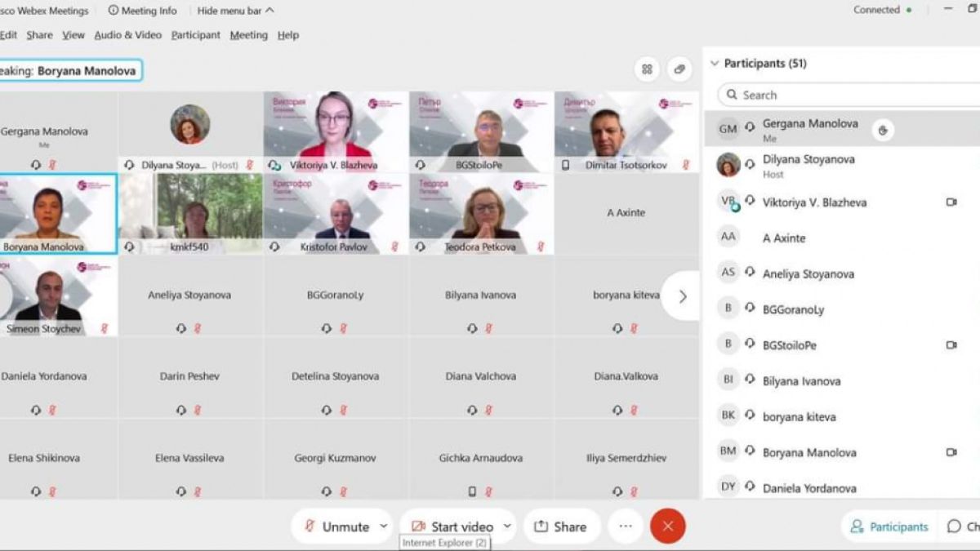Click the muted mic icon on Simeon Stoychev tile
This screenshot has width=980, height=551.
(x=104, y=328)
